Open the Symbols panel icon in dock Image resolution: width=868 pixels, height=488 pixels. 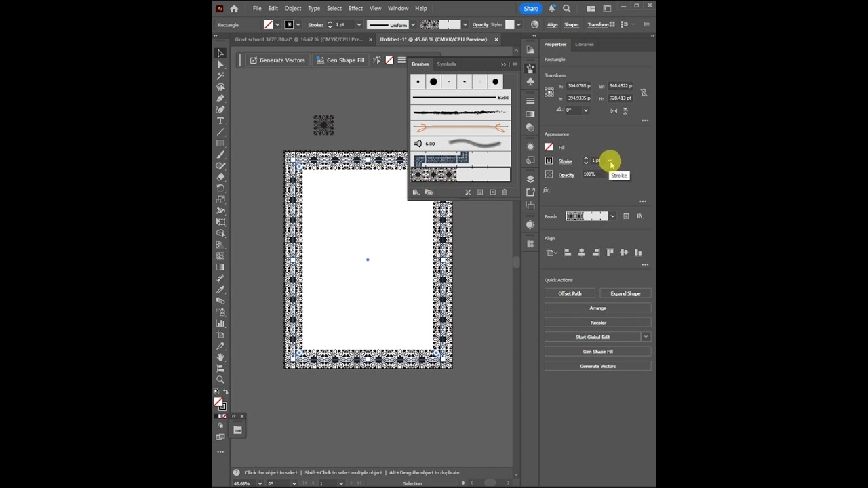[x=530, y=81]
